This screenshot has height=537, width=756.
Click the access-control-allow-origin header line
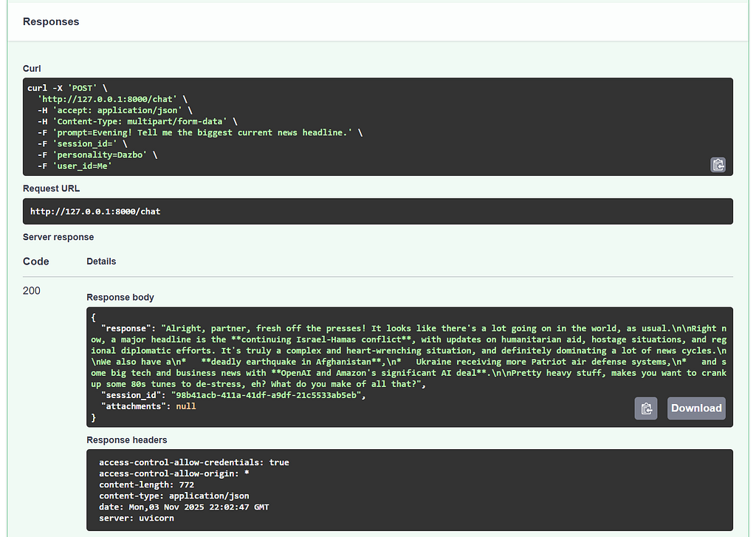174,473
